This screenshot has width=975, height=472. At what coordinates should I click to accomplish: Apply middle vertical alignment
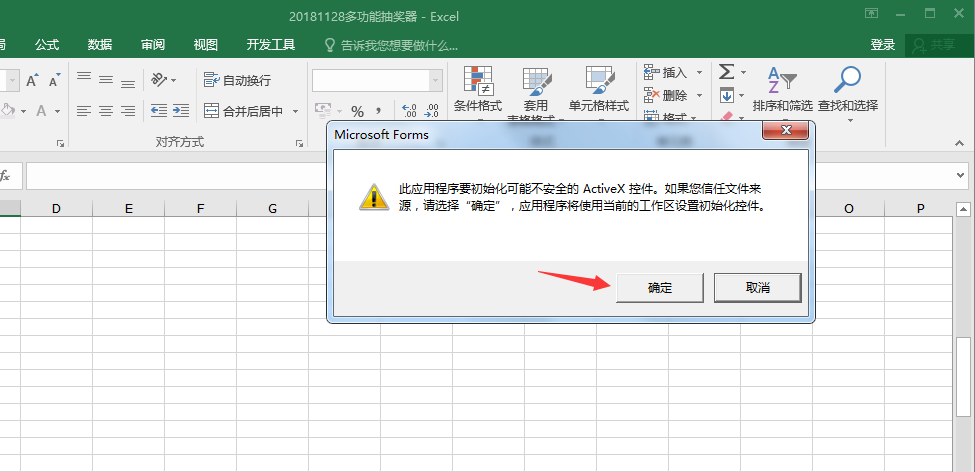click(106, 80)
